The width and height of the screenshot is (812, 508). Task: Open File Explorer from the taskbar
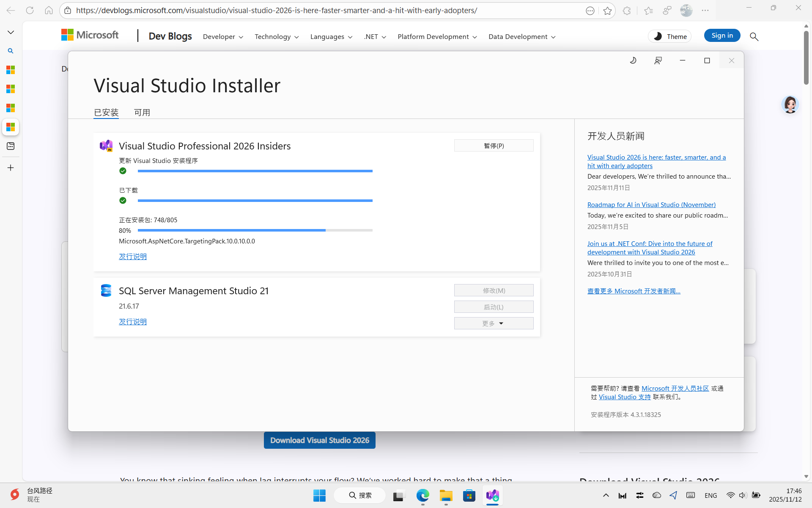point(446,495)
